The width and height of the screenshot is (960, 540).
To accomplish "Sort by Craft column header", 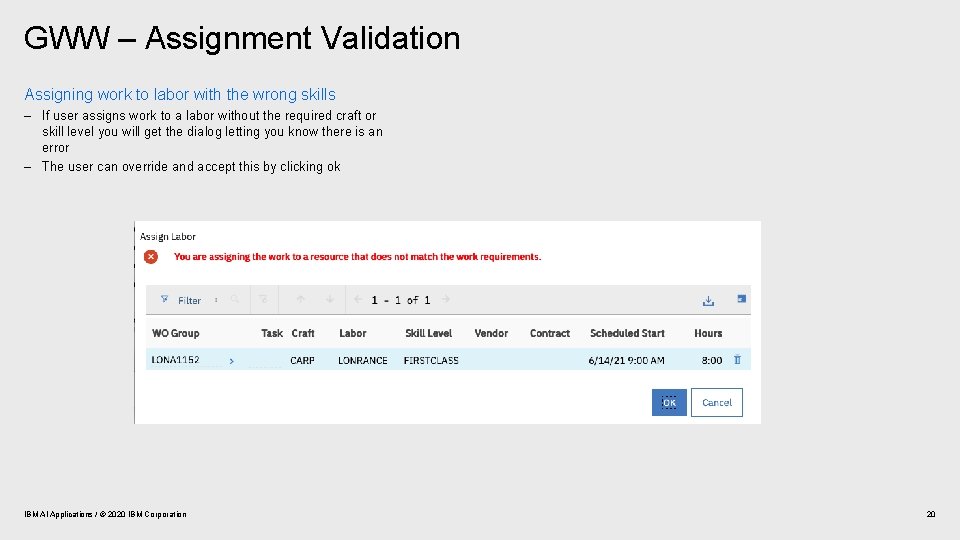I will click(x=302, y=333).
